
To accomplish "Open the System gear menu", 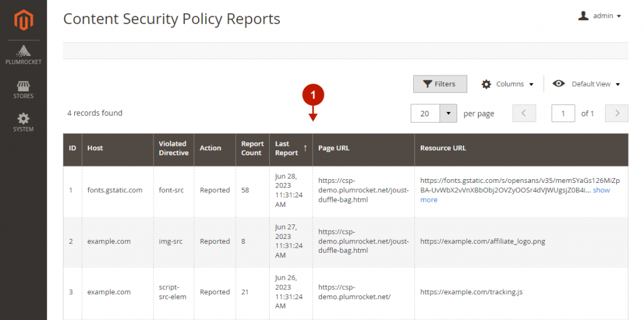I will click(x=23, y=123).
